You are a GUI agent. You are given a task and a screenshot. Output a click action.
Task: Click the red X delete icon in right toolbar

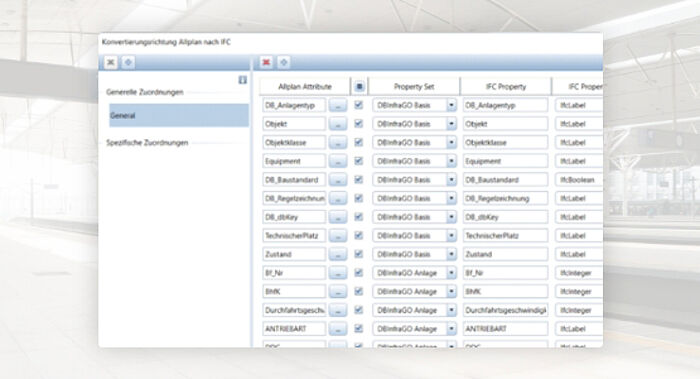pyautogui.click(x=266, y=62)
